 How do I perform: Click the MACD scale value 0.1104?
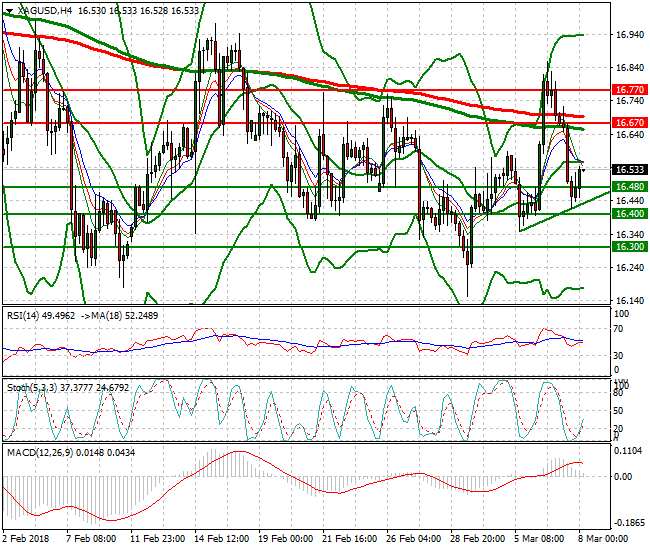point(630,451)
